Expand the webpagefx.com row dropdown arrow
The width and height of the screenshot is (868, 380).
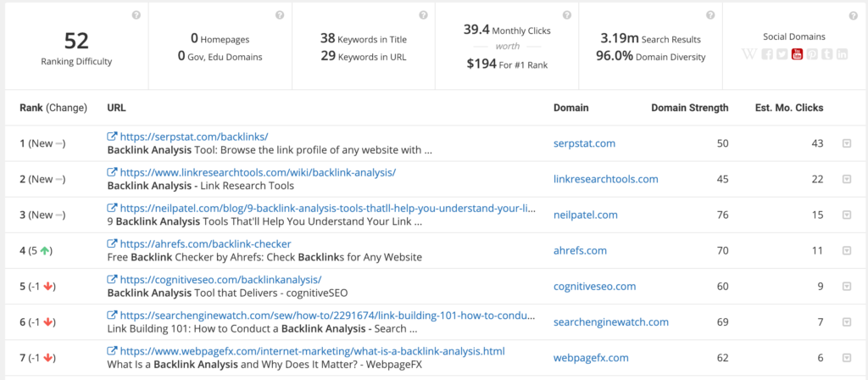tap(847, 358)
